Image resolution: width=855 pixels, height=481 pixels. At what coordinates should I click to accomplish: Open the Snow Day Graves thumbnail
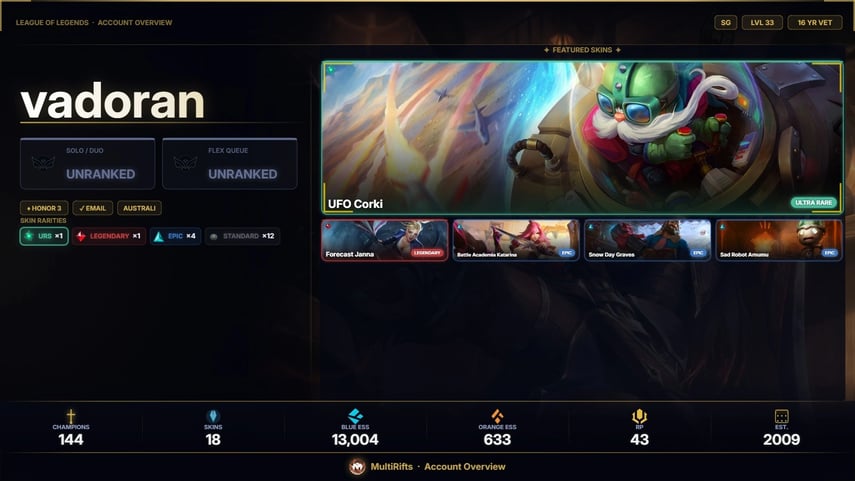[x=648, y=240]
